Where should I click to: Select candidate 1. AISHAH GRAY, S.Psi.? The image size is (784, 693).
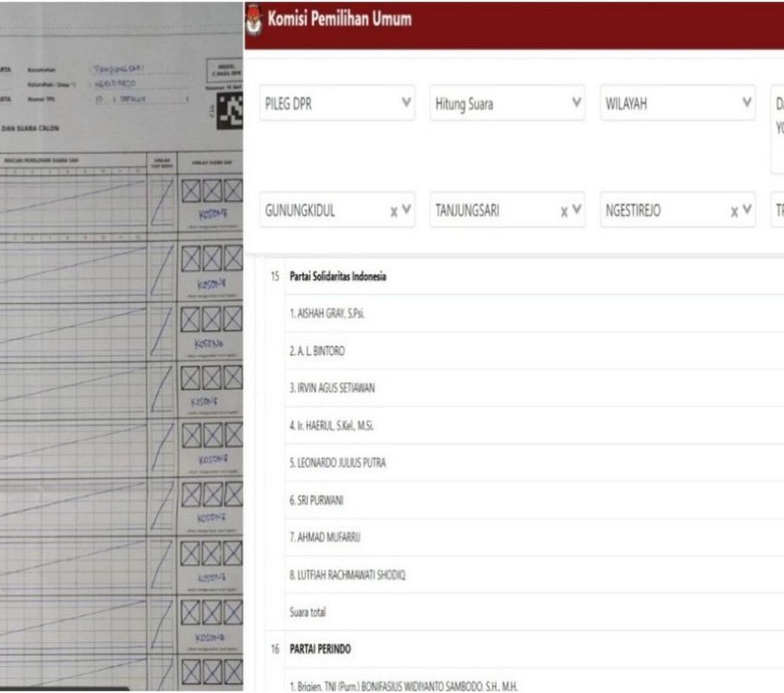click(534, 314)
